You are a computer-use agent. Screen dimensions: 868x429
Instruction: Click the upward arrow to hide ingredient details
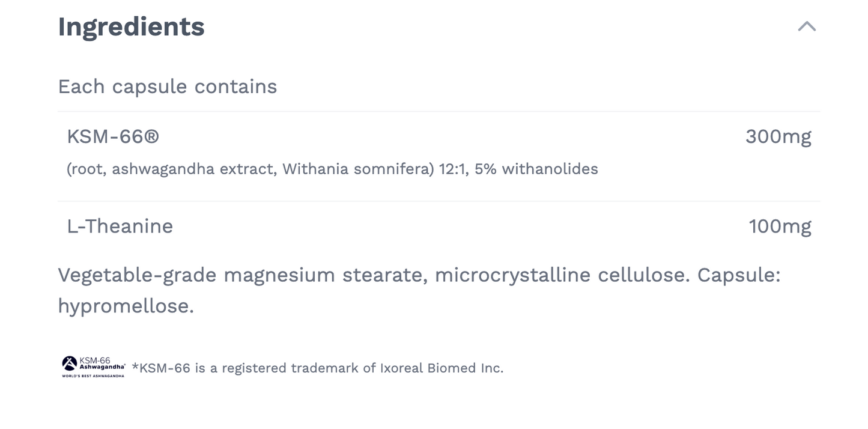pos(807,26)
